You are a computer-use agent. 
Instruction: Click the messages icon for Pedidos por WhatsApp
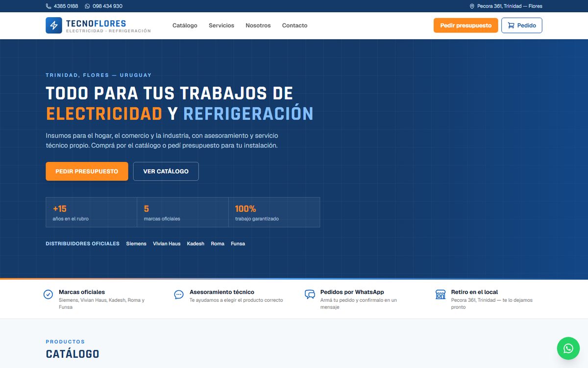coord(310,294)
